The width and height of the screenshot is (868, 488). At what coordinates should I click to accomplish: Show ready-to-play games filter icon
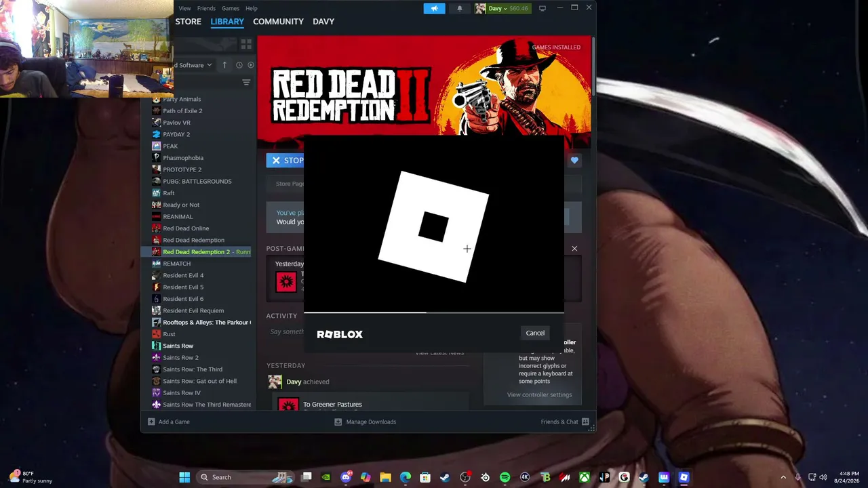pos(251,65)
